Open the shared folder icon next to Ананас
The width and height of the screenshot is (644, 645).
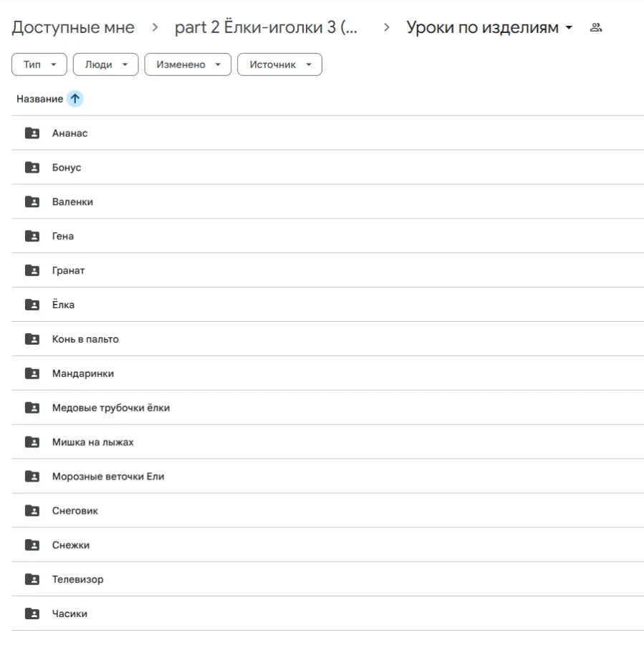(x=32, y=133)
